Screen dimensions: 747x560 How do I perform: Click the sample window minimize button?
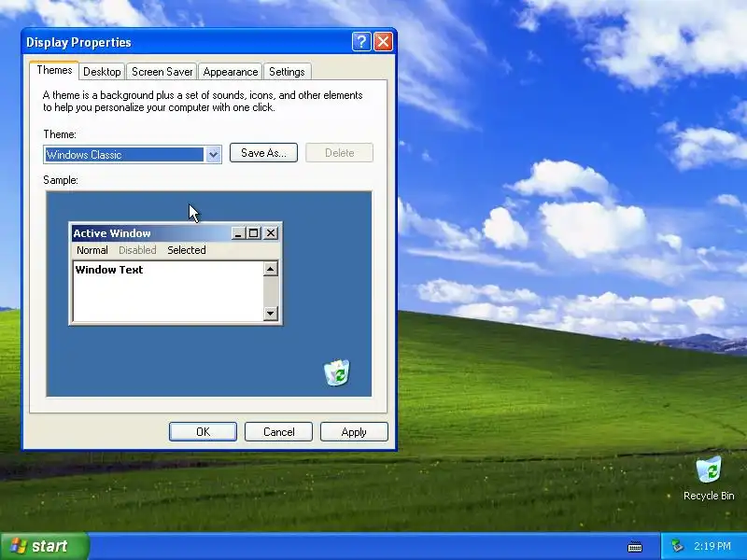tap(238, 232)
